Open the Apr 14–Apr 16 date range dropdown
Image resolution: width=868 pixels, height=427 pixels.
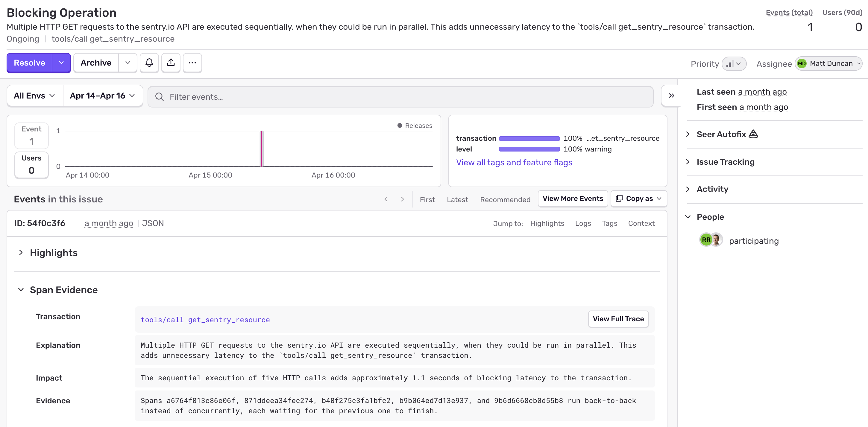103,96
